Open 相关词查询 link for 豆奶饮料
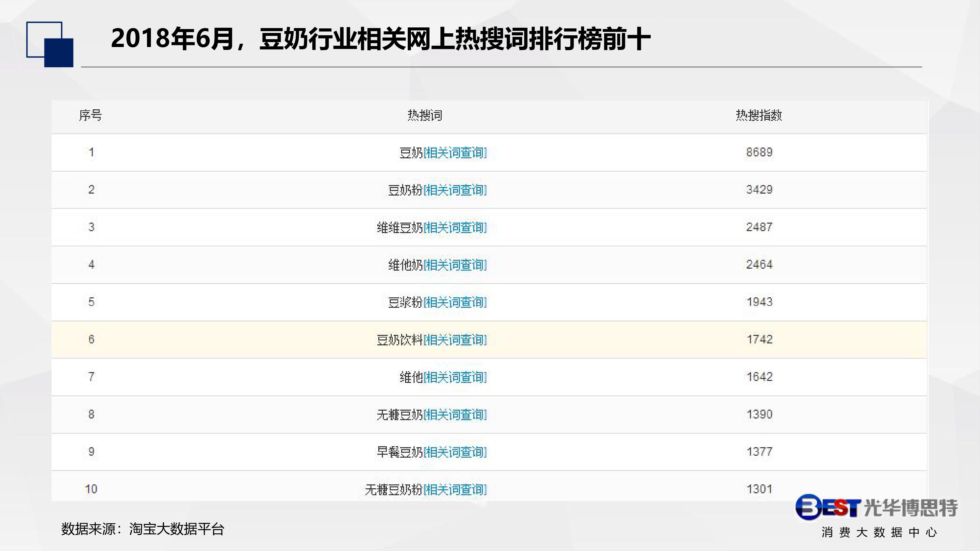The image size is (980, 551). [455, 339]
